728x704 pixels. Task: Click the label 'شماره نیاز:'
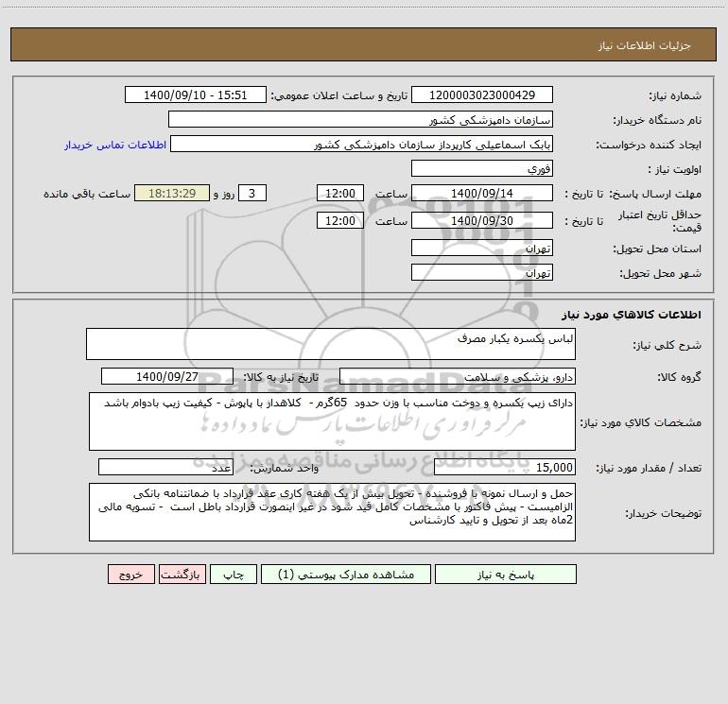(675, 96)
